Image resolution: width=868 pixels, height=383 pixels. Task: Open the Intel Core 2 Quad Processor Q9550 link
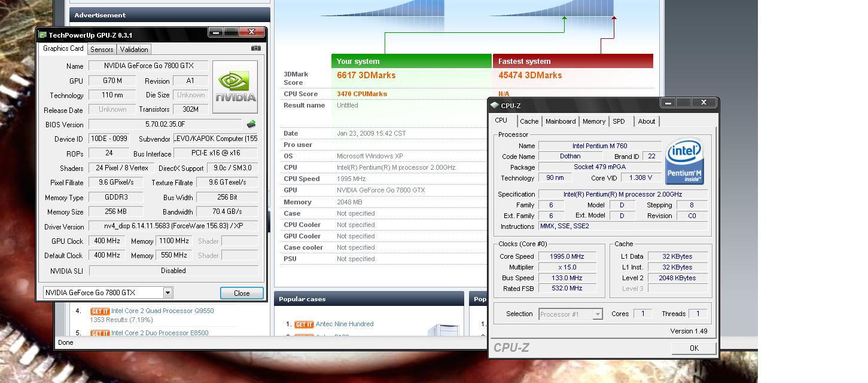coord(162,311)
